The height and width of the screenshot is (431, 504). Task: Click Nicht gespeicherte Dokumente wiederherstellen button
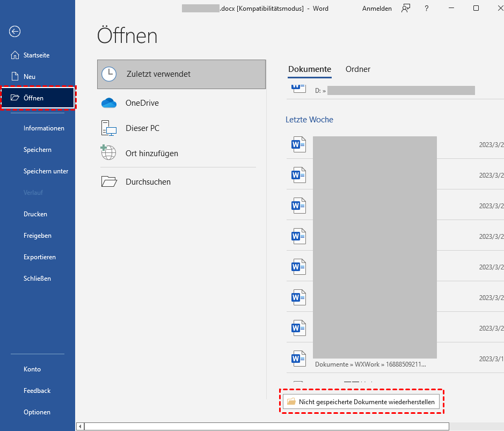click(x=361, y=401)
